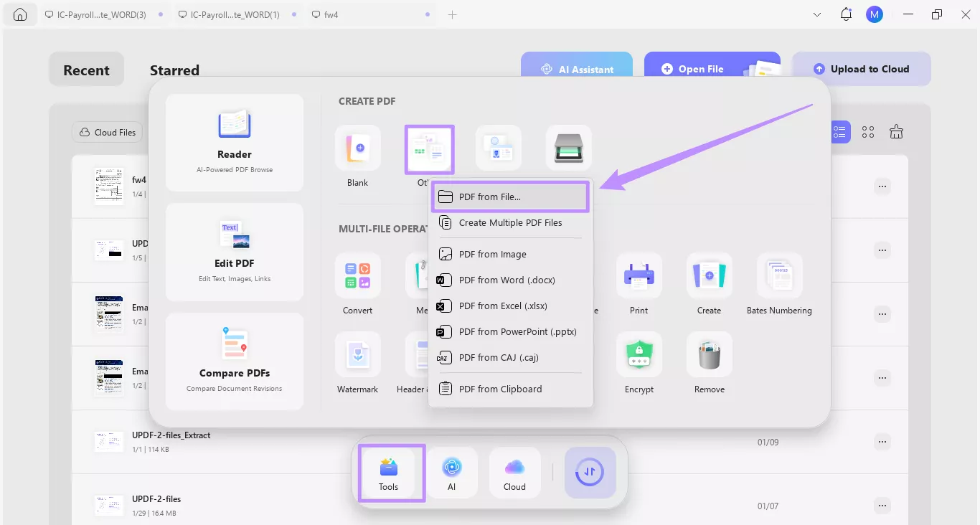Open the Encrypt tool
980x525 pixels.
tap(639, 354)
